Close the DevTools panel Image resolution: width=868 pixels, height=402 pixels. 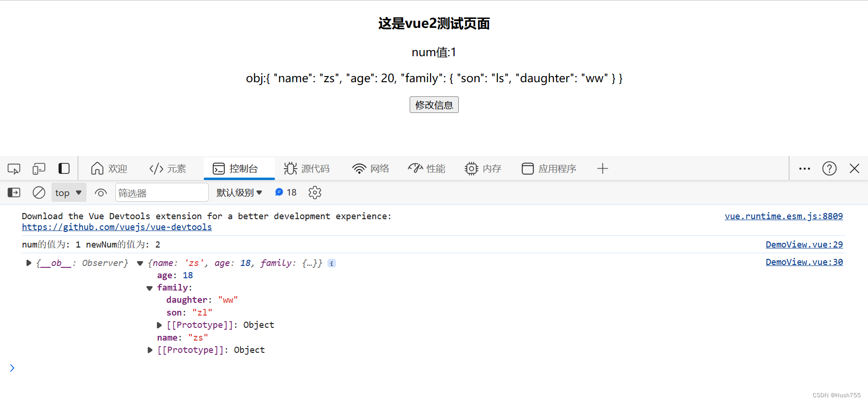point(854,169)
